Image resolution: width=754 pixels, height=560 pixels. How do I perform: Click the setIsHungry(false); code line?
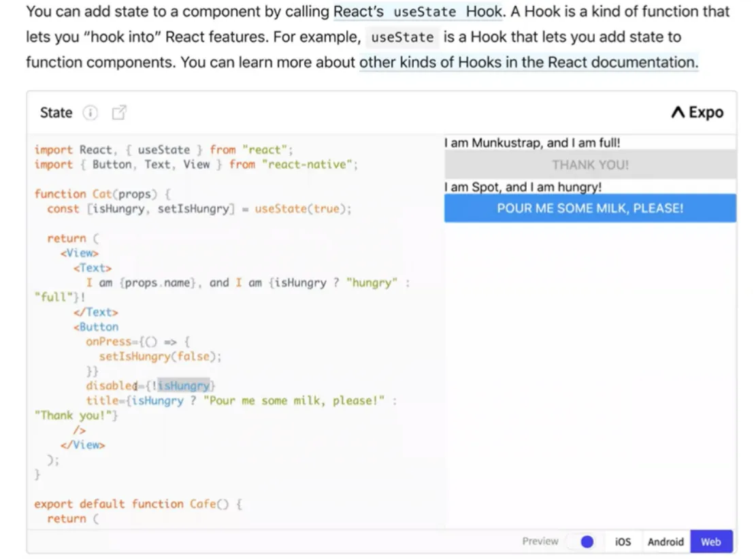160,356
